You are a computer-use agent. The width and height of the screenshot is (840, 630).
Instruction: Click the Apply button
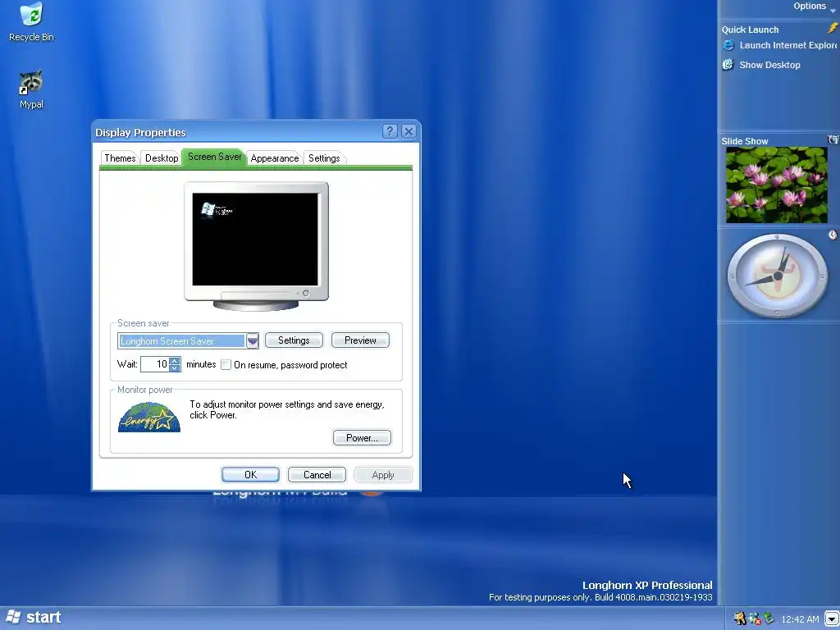(383, 475)
